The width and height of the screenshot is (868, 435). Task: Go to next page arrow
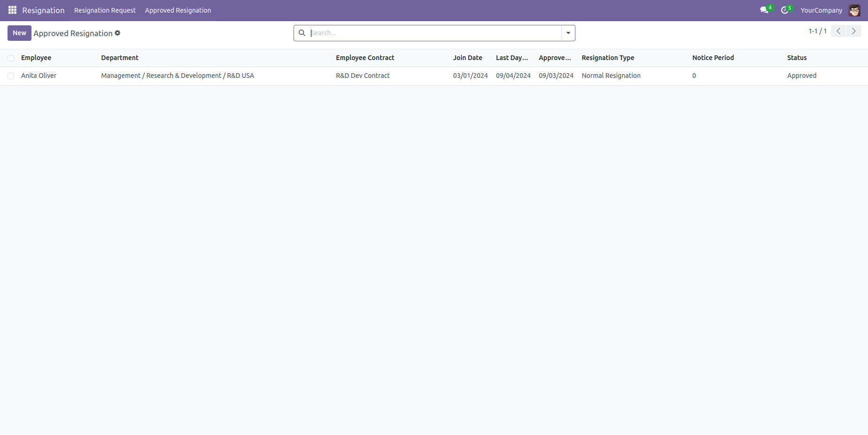(x=853, y=31)
